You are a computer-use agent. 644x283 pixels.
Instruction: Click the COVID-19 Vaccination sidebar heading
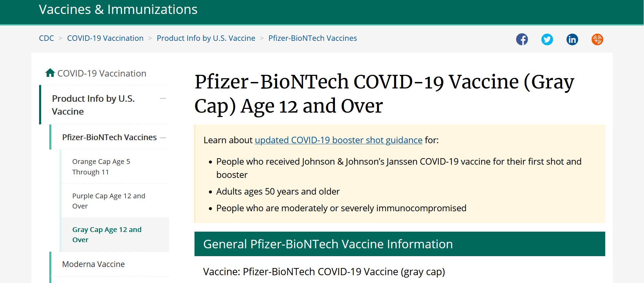click(x=102, y=73)
